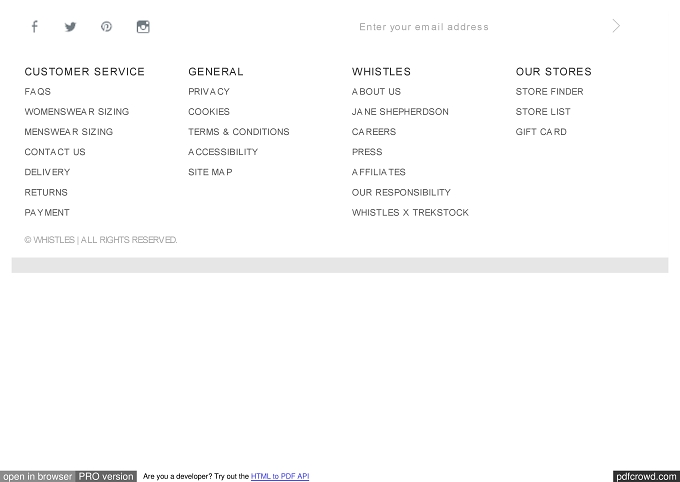Click the 'PRO version' button
The image size is (680, 482).
pyautogui.click(x=106, y=476)
